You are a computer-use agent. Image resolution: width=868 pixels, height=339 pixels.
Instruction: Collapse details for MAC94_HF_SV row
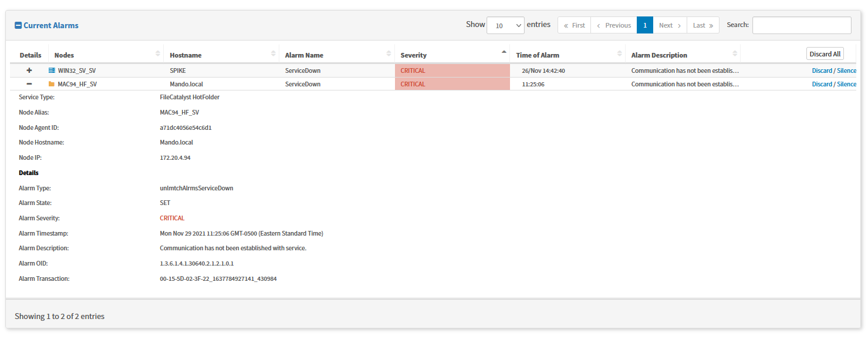point(29,84)
